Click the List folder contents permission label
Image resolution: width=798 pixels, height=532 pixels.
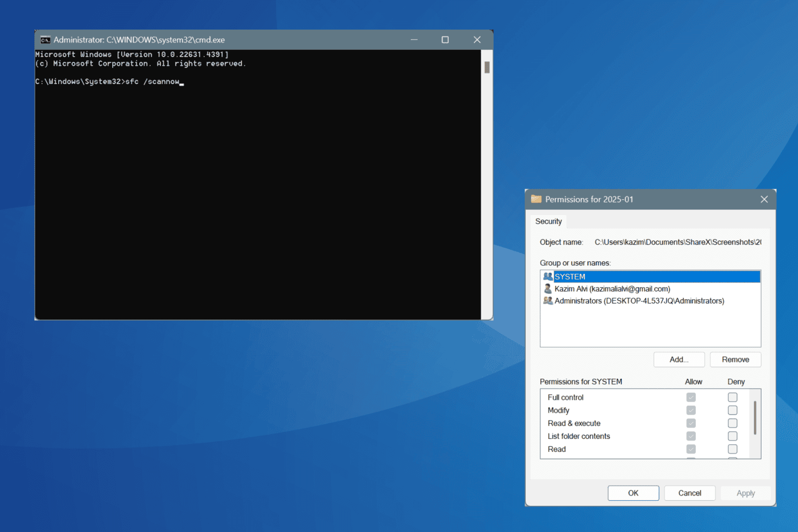[579, 436]
